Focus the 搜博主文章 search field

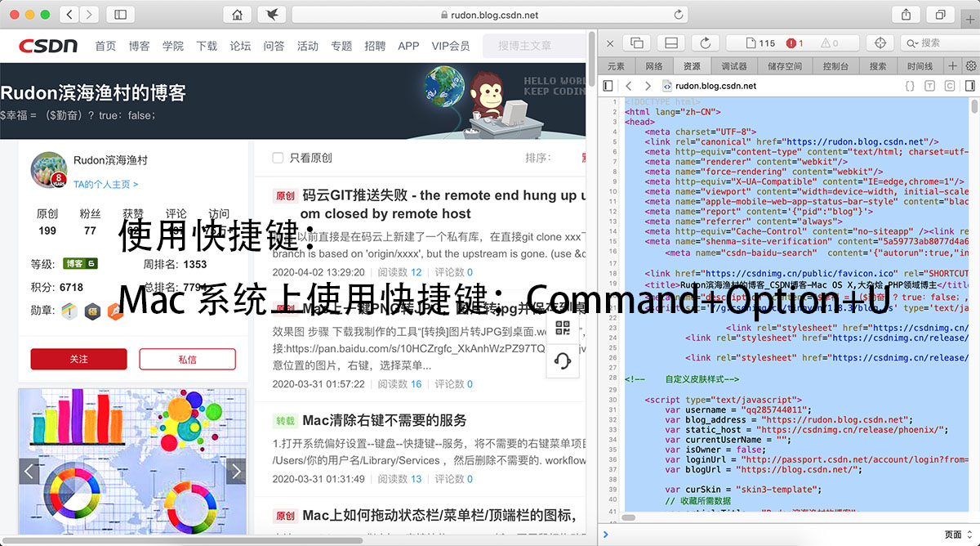[534, 46]
